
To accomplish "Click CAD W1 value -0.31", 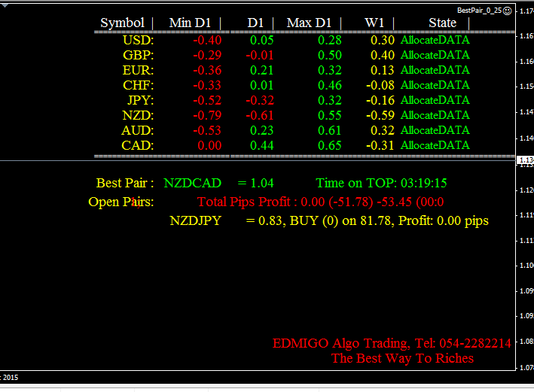I will (380, 145).
